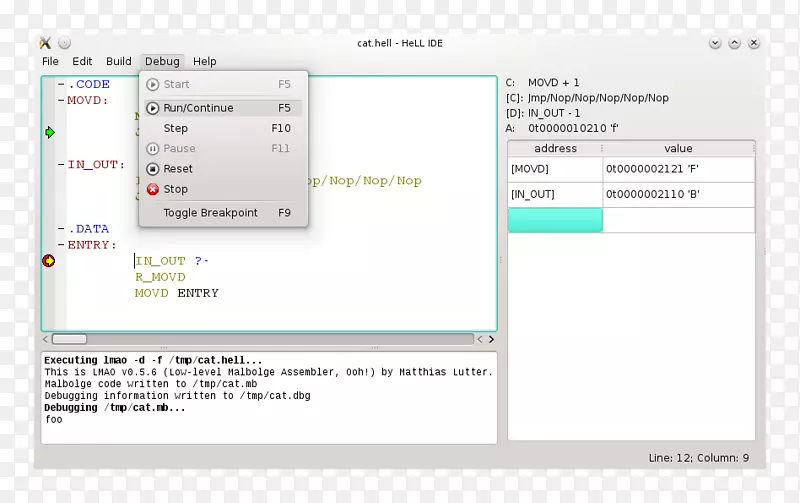Collapse the ENTRY label fold marker
Image resolution: width=800 pixels, height=503 pixels.
[x=61, y=245]
